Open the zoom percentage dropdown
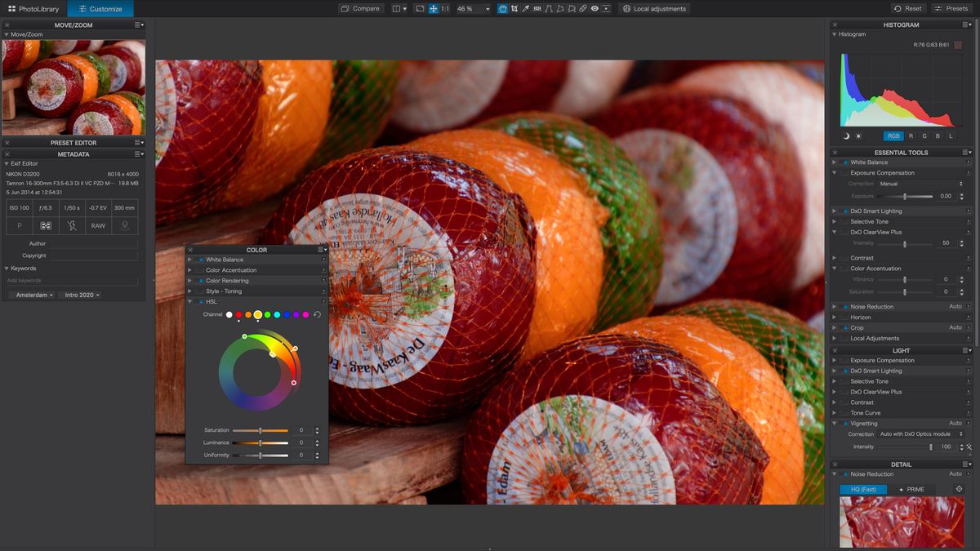 (x=488, y=9)
